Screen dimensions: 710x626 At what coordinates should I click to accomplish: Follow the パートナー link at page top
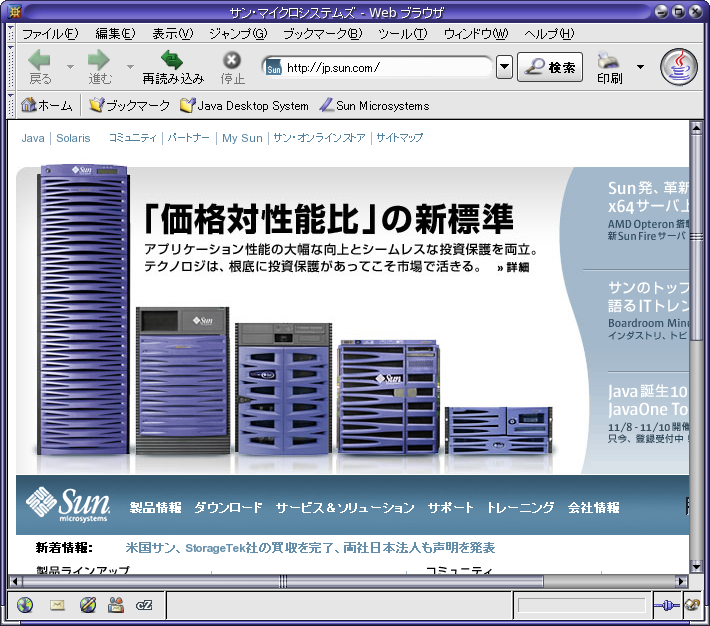coord(188,138)
